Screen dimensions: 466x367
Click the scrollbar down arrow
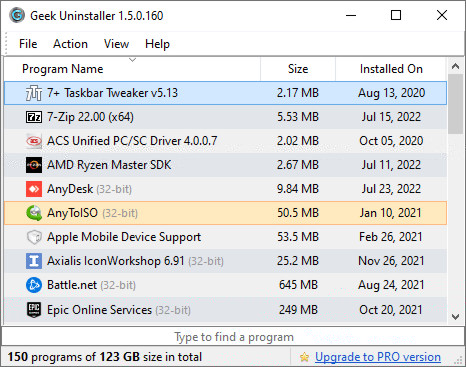[455, 316]
